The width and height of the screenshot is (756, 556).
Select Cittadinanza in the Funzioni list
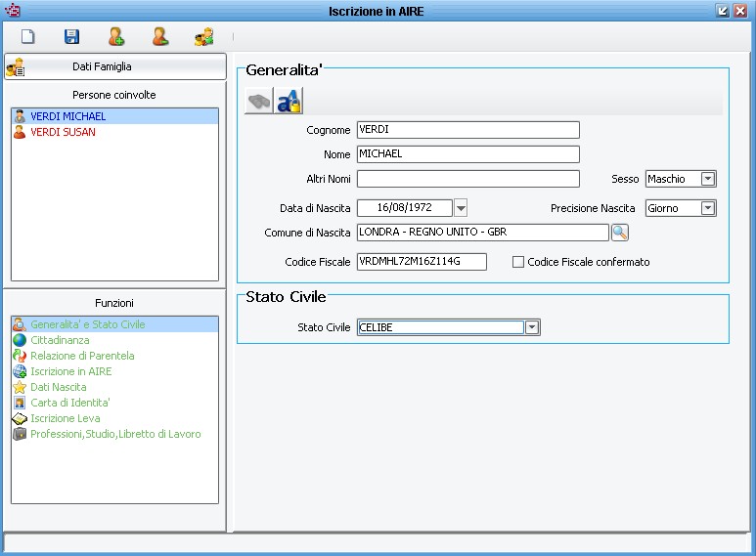click(59, 340)
